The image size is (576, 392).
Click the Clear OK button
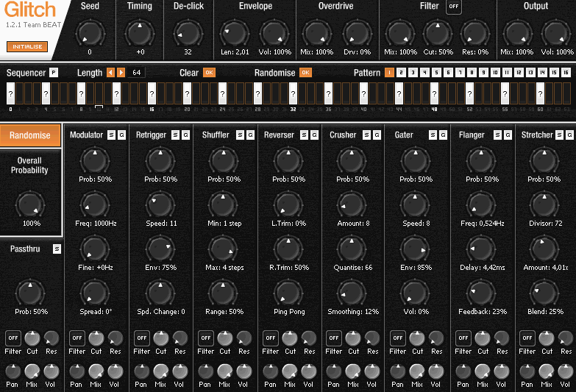pyautogui.click(x=209, y=73)
